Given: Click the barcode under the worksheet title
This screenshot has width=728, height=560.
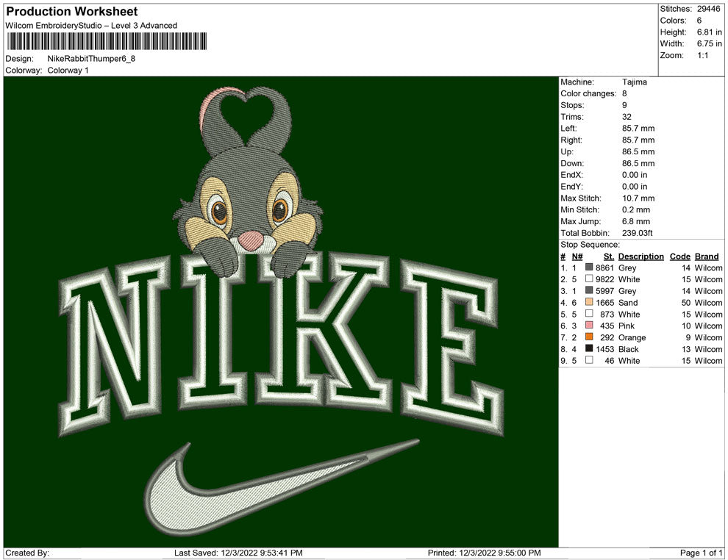Looking at the screenshot, I should [x=107, y=41].
